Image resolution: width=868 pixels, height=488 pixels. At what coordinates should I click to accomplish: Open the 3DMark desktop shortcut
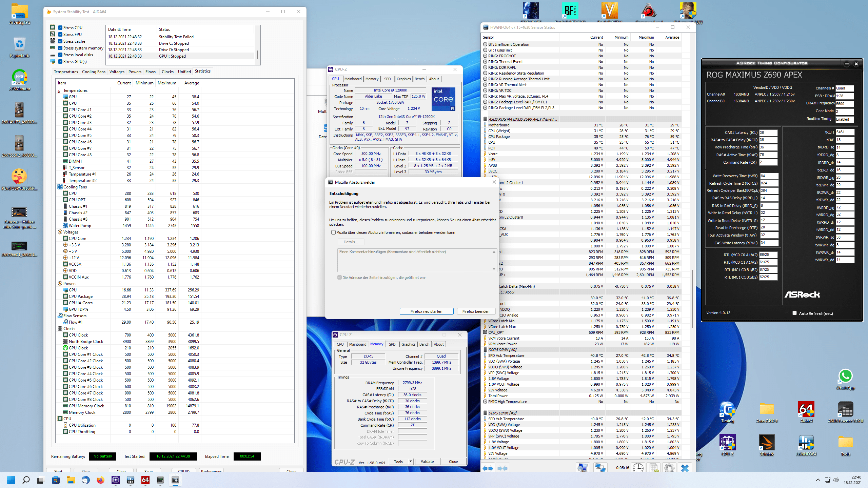coord(767,445)
